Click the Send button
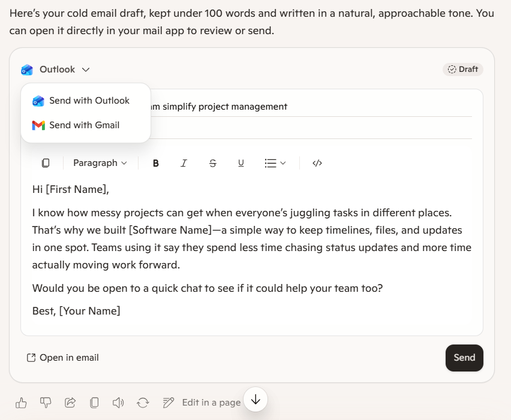 point(464,358)
